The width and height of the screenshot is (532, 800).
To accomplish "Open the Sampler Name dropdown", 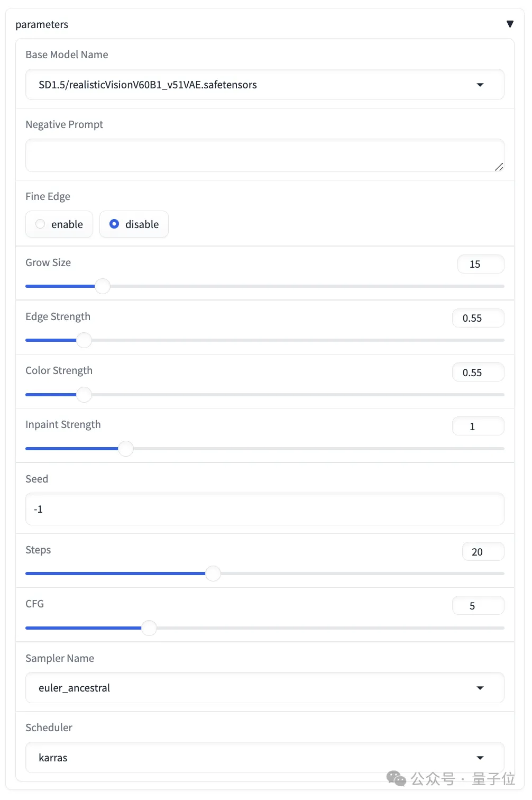I will click(x=264, y=688).
